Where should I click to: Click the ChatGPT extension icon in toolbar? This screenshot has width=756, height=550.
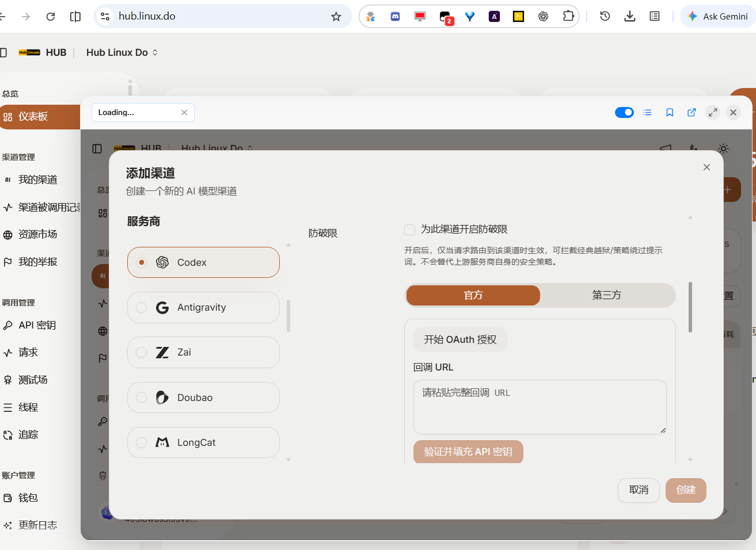543,17
